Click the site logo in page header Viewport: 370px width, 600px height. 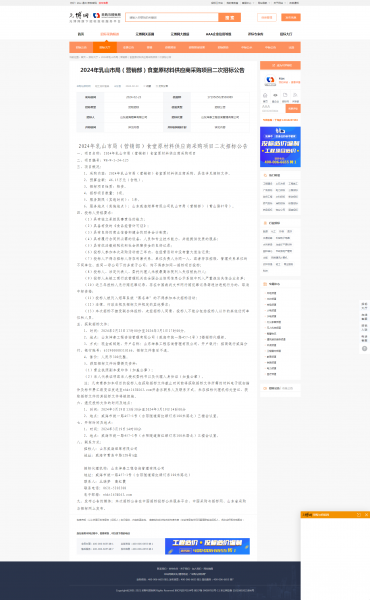pos(95,17)
